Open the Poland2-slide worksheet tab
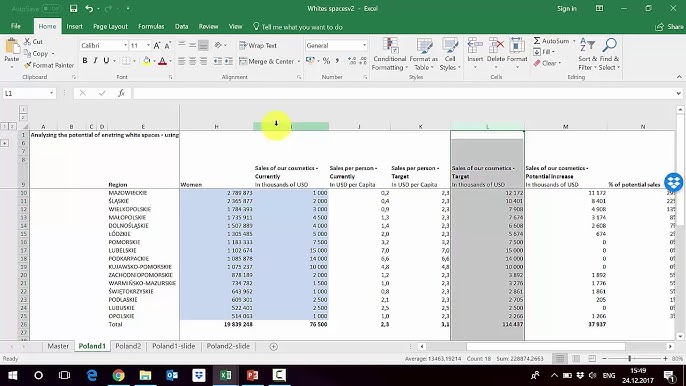The image size is (686, 386). [x=228, y=346]
